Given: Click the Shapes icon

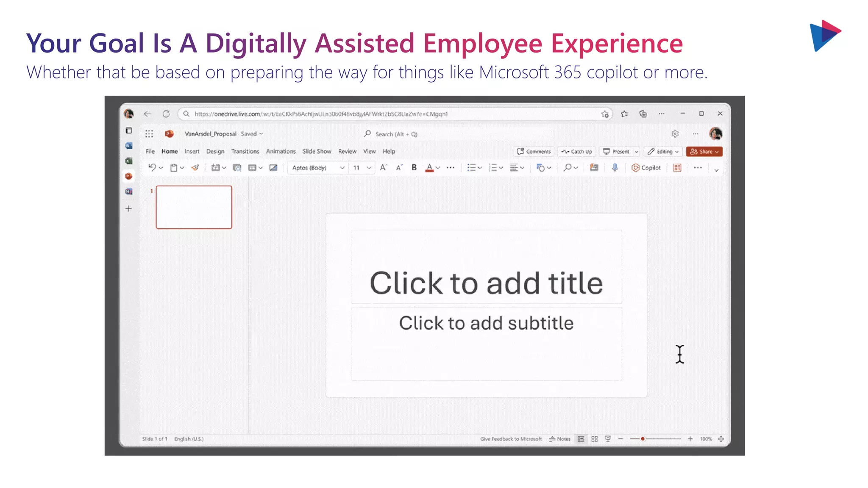Looking at the screenshot, I should (540, 168).
